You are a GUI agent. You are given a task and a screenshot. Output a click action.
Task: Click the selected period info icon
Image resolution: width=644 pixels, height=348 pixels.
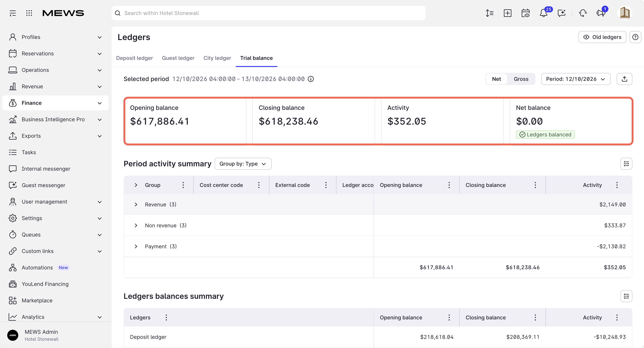(x=311, y=79)
